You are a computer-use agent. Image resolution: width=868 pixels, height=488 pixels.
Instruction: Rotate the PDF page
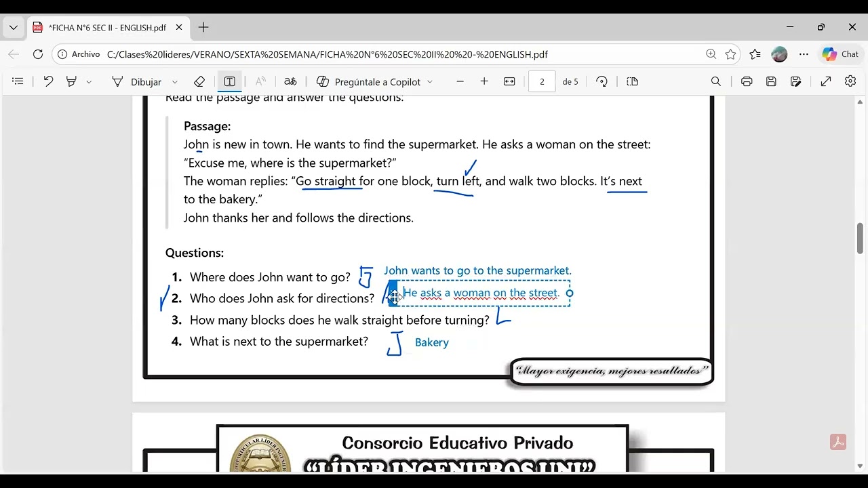click(x=601, y=81)
